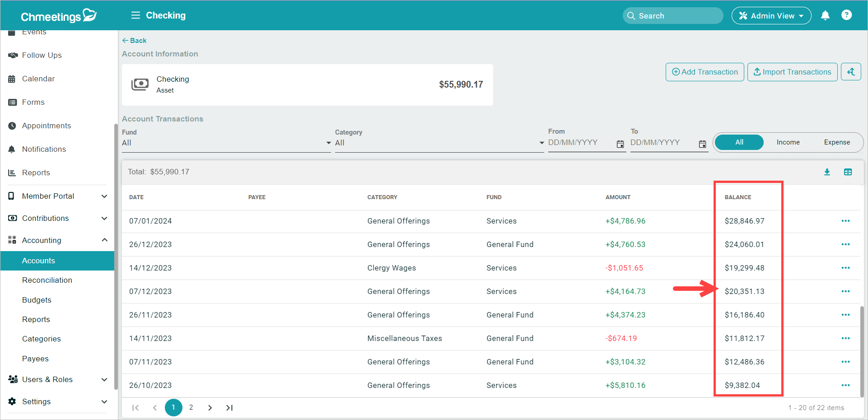Viewport: 868px width, 420px height.
Task: Jump to the last page arrow
Action: (229, 408)
